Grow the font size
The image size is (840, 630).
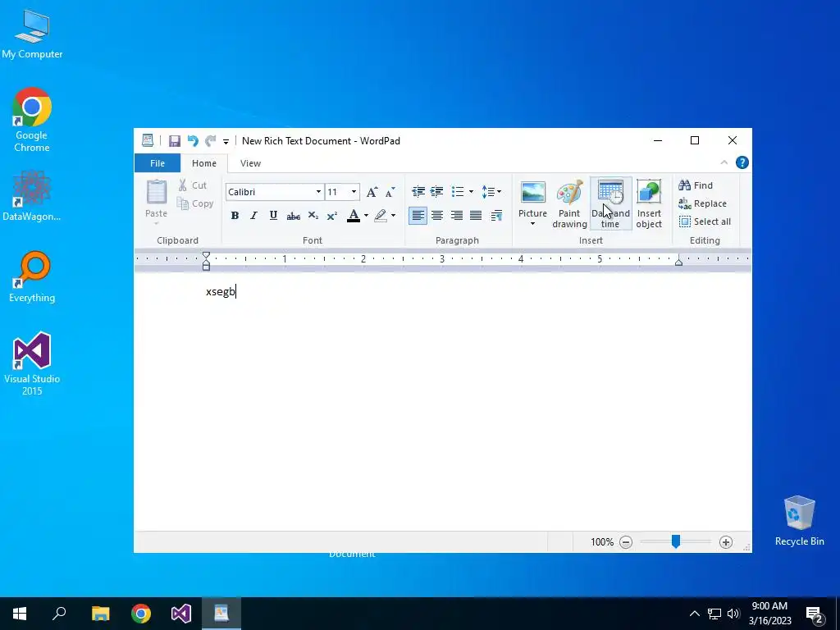click(372, 192)
